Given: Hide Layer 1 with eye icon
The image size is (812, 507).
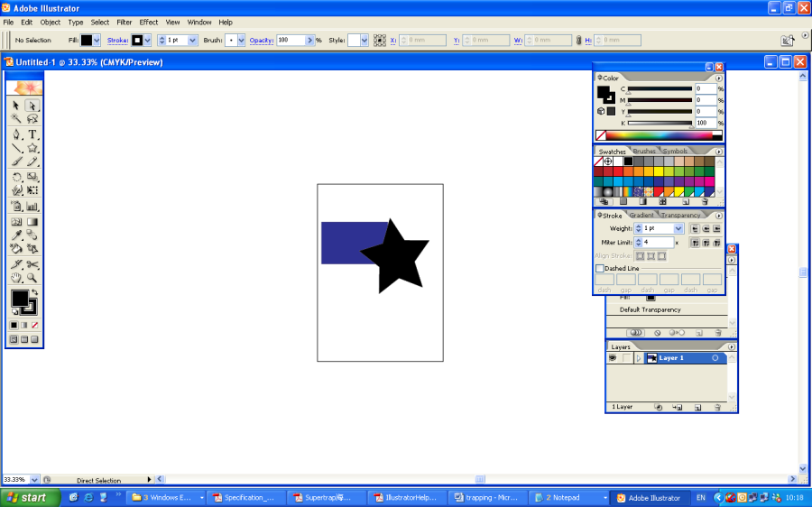Looking at the screenshot, I should coord(613,358).
